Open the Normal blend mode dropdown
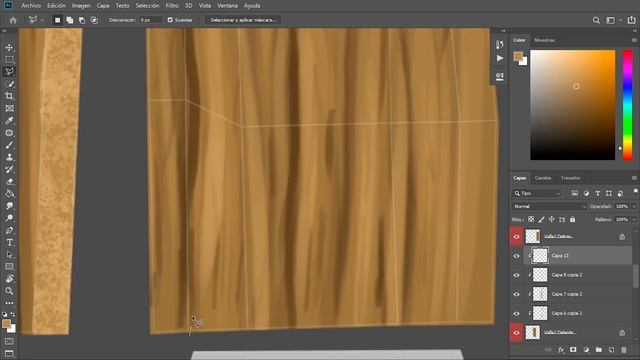This screenshot has height=360, width=640. coord(549,207)
